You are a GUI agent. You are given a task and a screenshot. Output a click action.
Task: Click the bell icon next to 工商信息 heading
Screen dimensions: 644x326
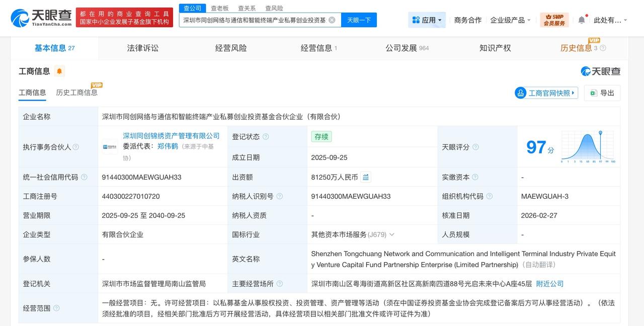point(59,71)
